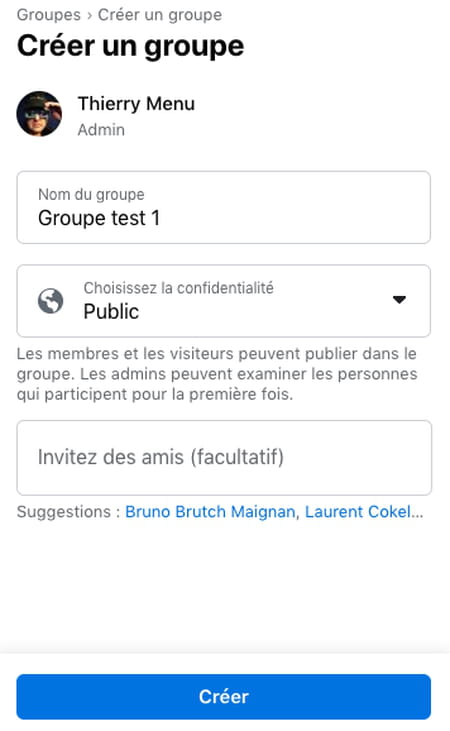Open Thierry Menu's profile picture
This screenshot has height=731, width=450.
pos(39,114)
